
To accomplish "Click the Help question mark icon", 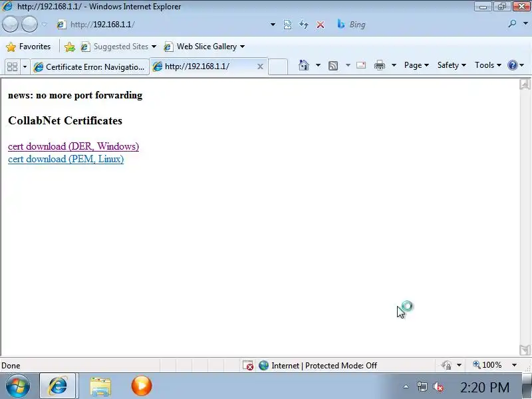I will [x=512, y=65].
